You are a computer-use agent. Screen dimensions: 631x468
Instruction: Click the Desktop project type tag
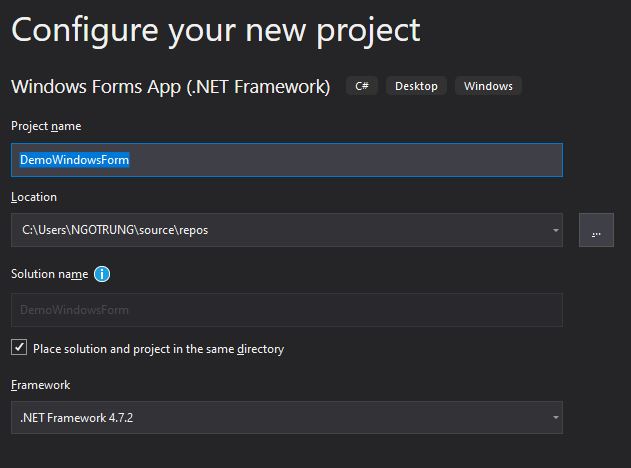click(x=416, y=86)
